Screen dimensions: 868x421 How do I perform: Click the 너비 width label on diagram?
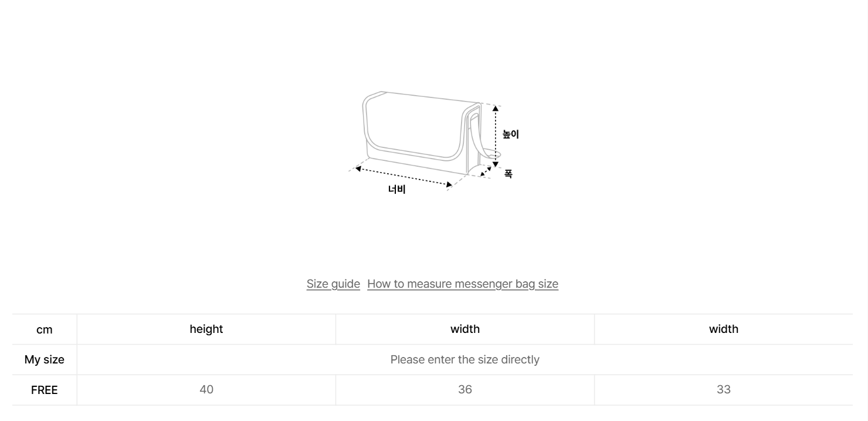click(x=397, y=189)
